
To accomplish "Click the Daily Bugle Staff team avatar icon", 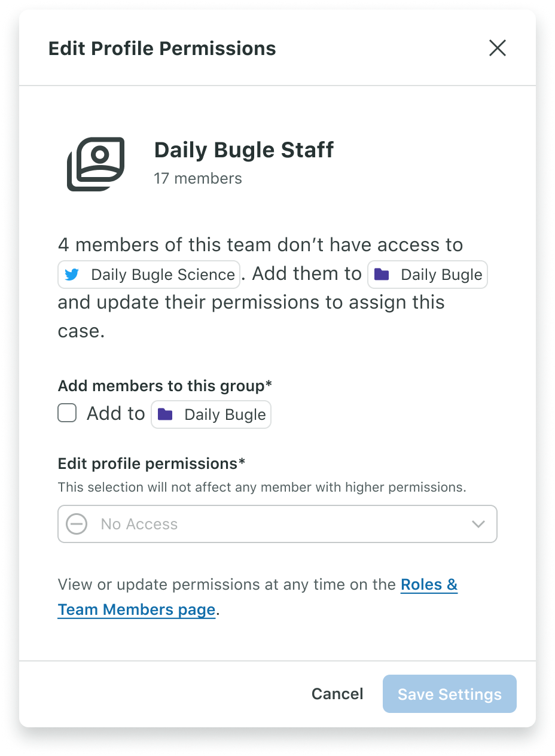I will [x=96, y=164].
